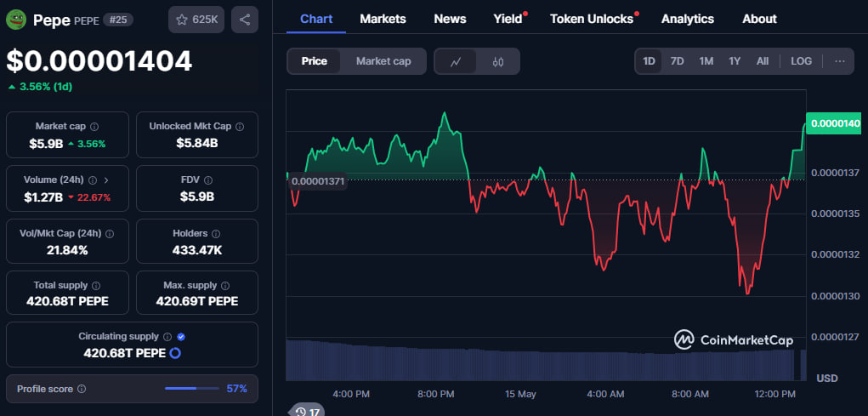Click the $5.84B unlocked cap value
Viewport: 868px width, 416px height.
pyautogui.click(x=197, y=144)
